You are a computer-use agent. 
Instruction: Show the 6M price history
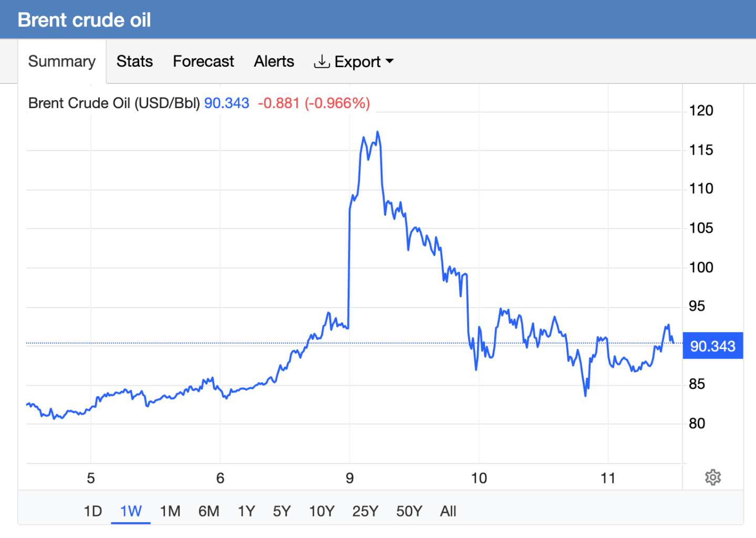point(209,511)
